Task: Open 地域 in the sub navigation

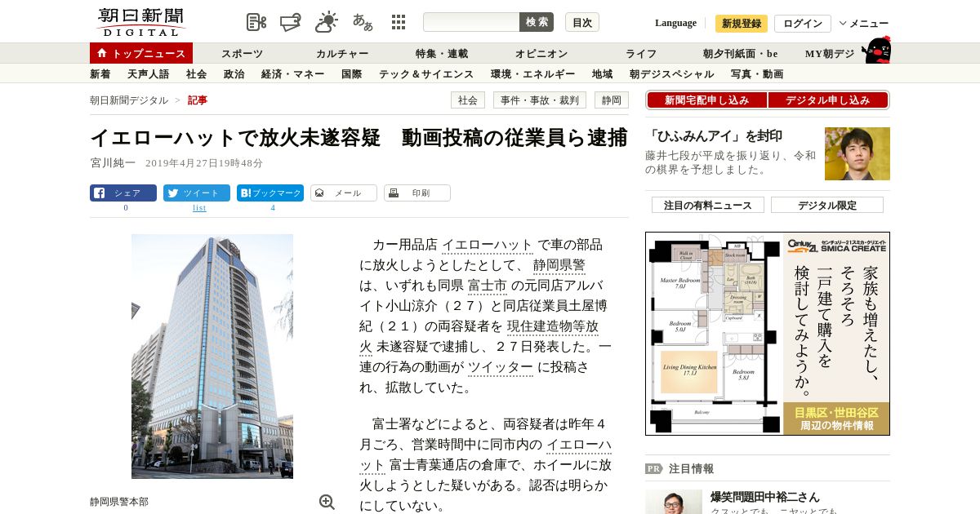Action: [x=603, y=74]
